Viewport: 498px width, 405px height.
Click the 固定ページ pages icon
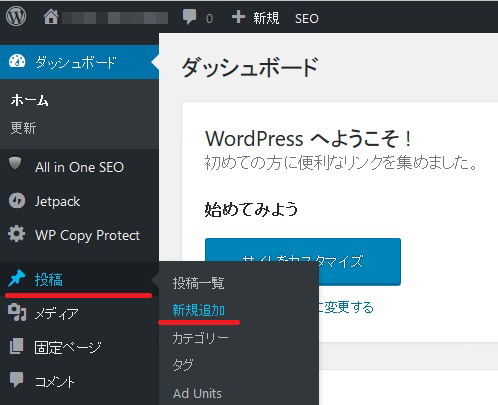tap(16, 346)
